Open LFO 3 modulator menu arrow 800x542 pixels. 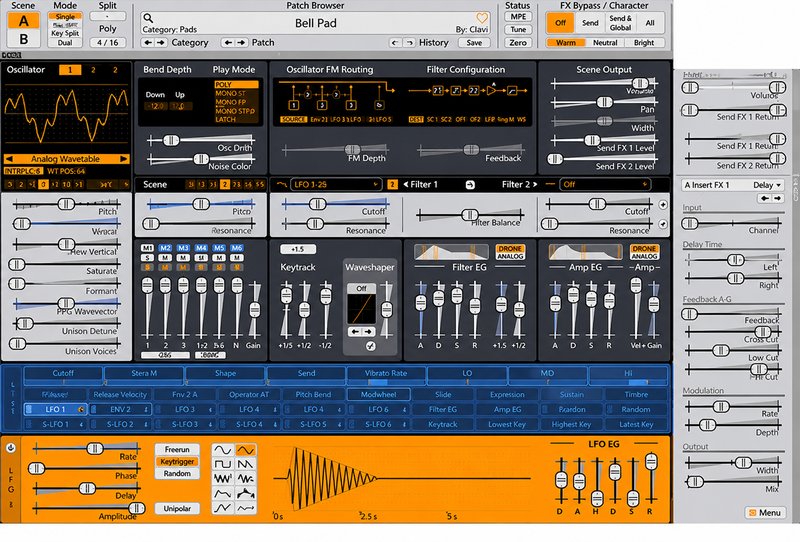(210, 409)
